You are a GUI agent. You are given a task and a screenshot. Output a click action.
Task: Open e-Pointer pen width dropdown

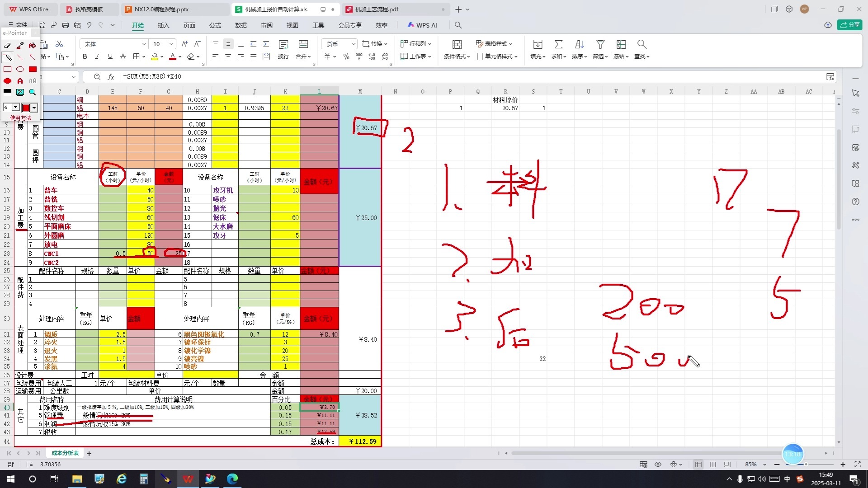(16, 108)
